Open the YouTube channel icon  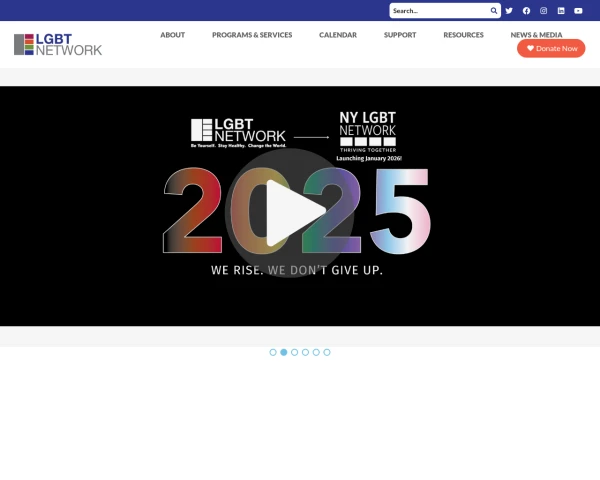[x=578, y=11]
